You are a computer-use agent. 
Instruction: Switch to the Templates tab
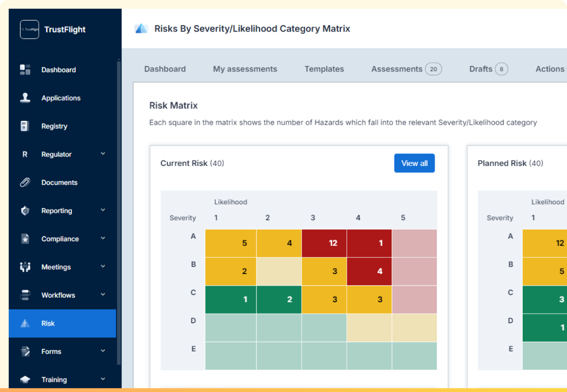[x=324, y=69]
